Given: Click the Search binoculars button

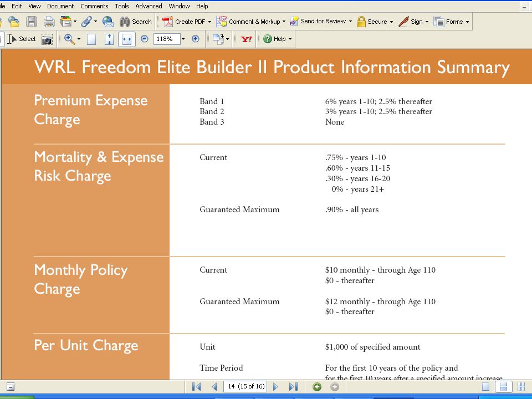Looking at the screenshot, I should (135, 22).
